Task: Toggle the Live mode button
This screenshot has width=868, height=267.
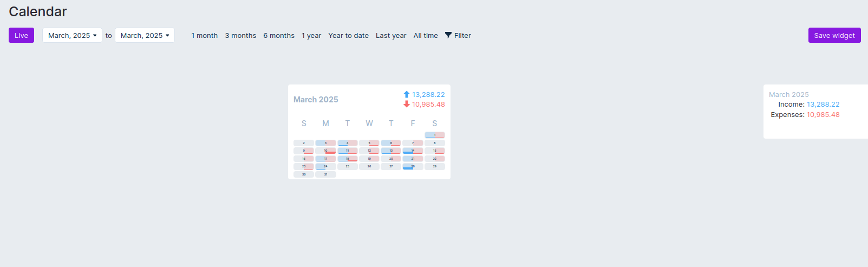Action: pos(21,35)
